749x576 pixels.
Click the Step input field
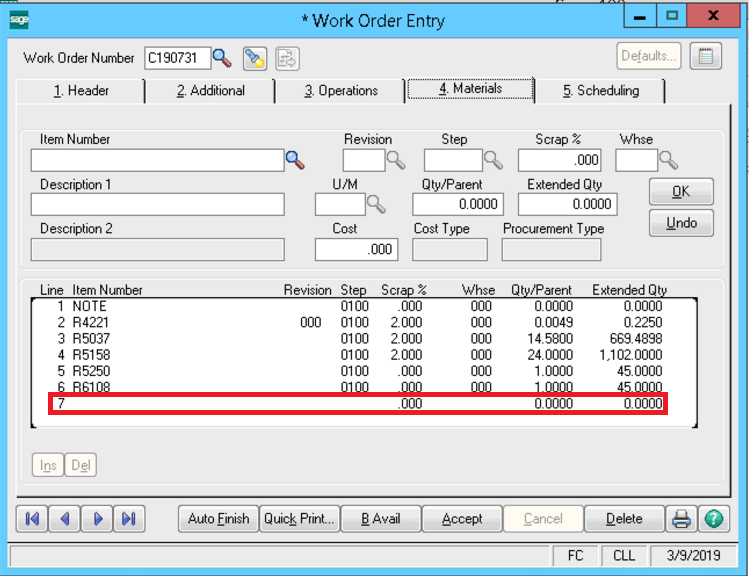point(453,160)
